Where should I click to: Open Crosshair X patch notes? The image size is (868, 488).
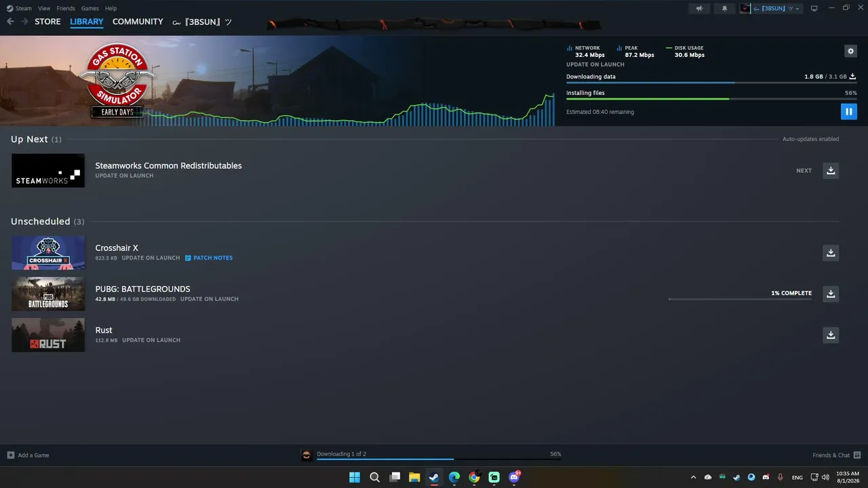click(209, 258)
